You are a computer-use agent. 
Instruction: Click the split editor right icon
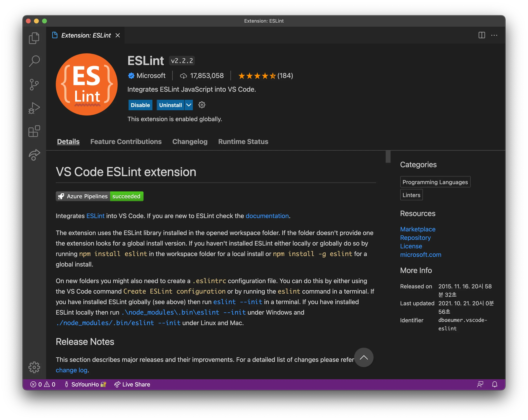click(482, 35)
